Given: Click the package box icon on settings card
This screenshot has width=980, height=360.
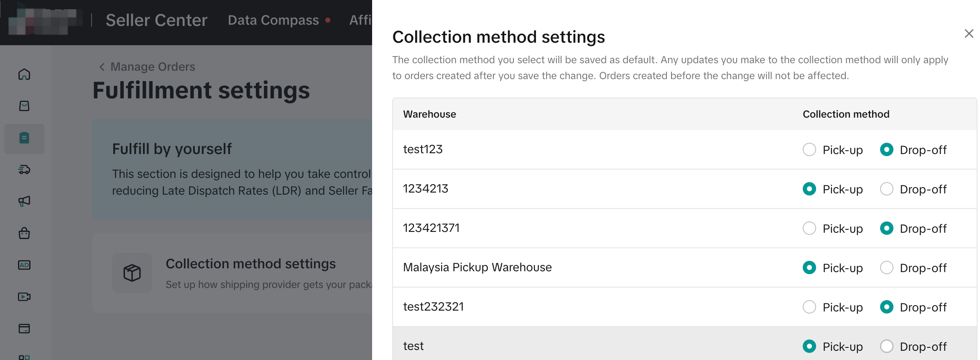Looking at the screenshot, I should pyautogui.click(x=132, y=273).
